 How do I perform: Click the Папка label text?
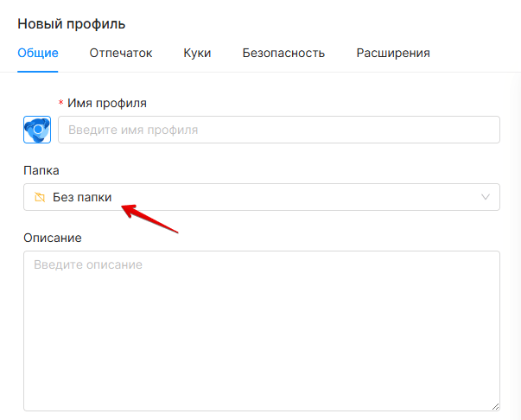click(41, 170)
